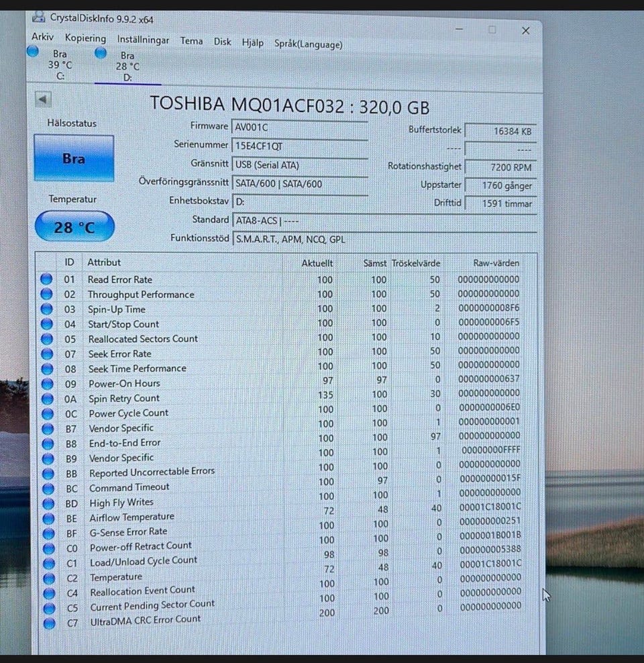644x663 pixels.
Task: Click status icon for Power-off Retract Count row
Action: 49,548
